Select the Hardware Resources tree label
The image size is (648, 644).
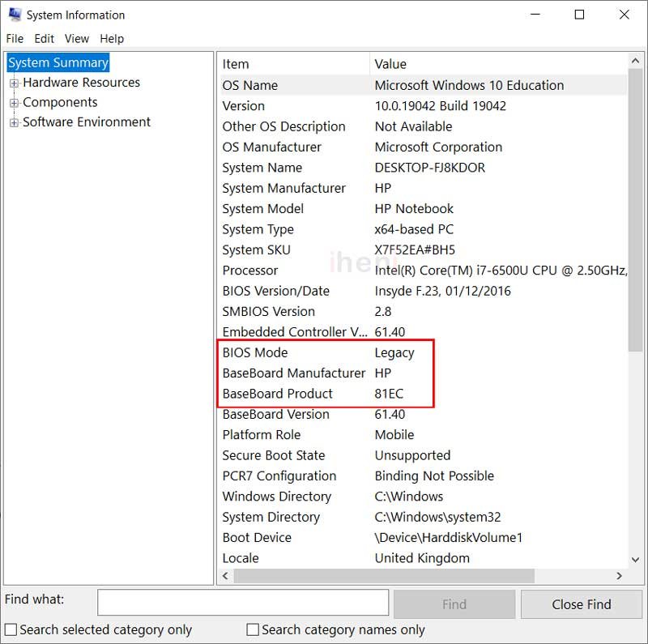click(x=82, y=83)
